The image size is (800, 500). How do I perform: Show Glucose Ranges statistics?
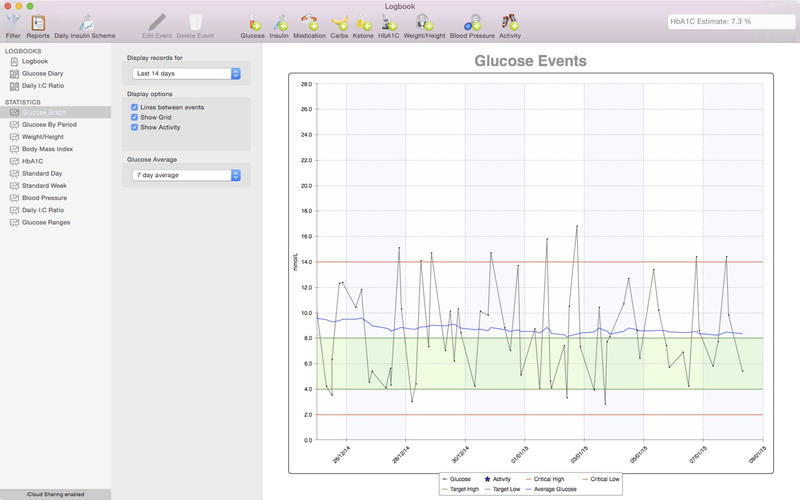(x=45, y=222)
